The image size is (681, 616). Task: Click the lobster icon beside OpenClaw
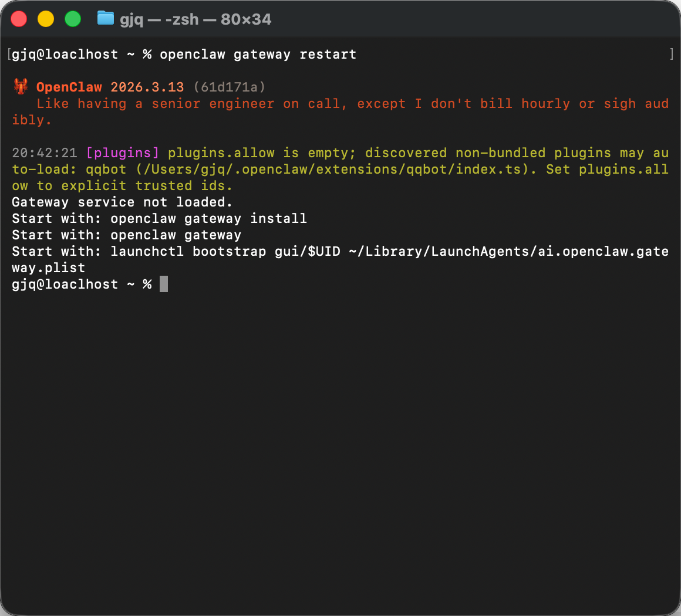point(21,87)
